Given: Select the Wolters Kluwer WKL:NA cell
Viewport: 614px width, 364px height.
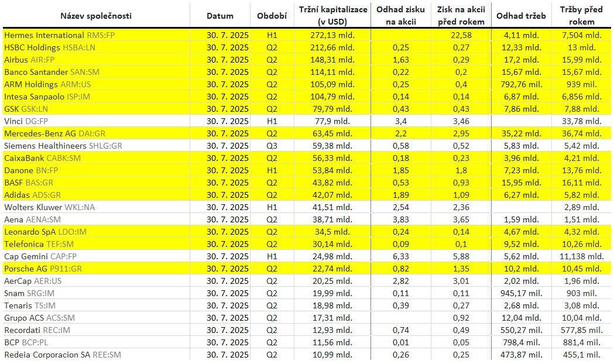Looking at the screenshot, I should tap(97, 207).
